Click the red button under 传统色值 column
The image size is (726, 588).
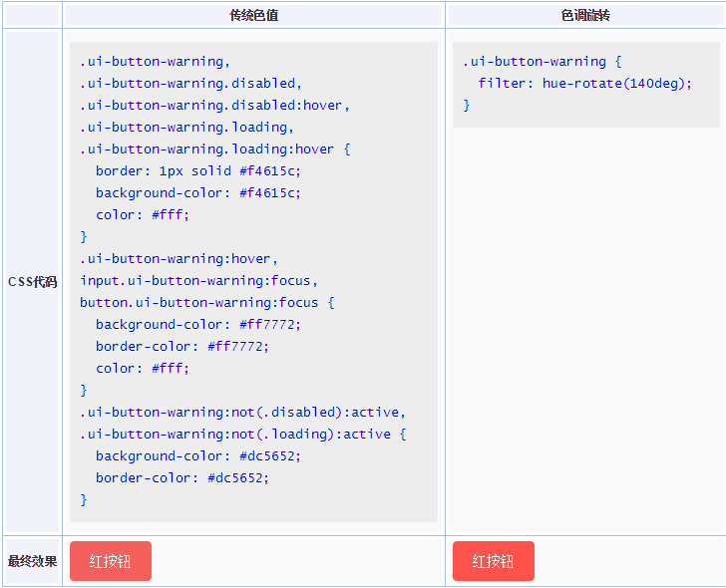111,561
